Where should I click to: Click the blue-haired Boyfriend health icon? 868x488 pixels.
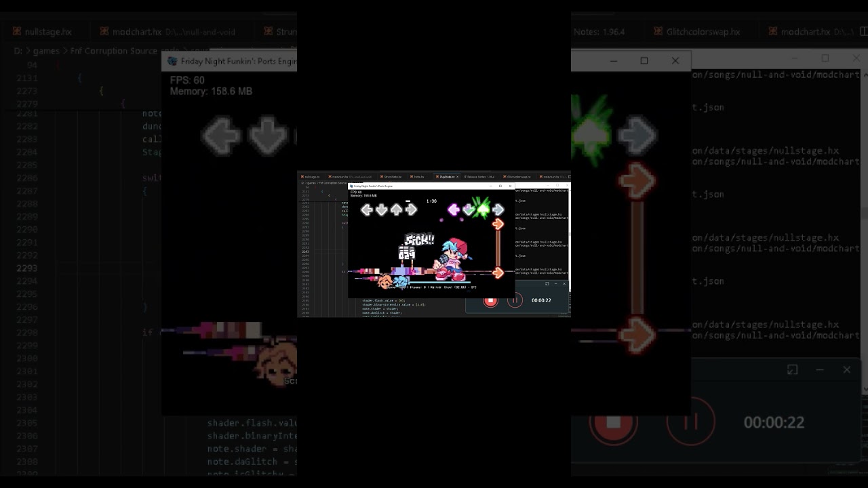click(x=401, y=281)
